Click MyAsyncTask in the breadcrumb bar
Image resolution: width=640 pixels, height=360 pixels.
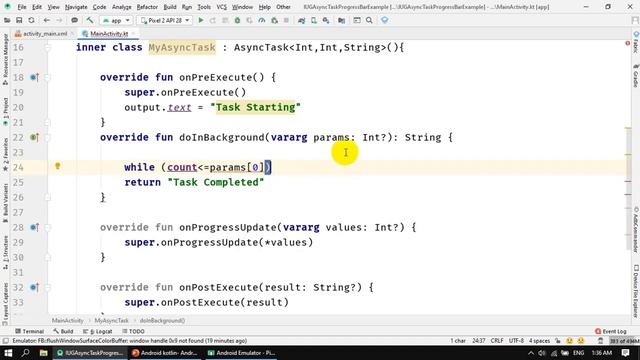[x=111, y=321]
